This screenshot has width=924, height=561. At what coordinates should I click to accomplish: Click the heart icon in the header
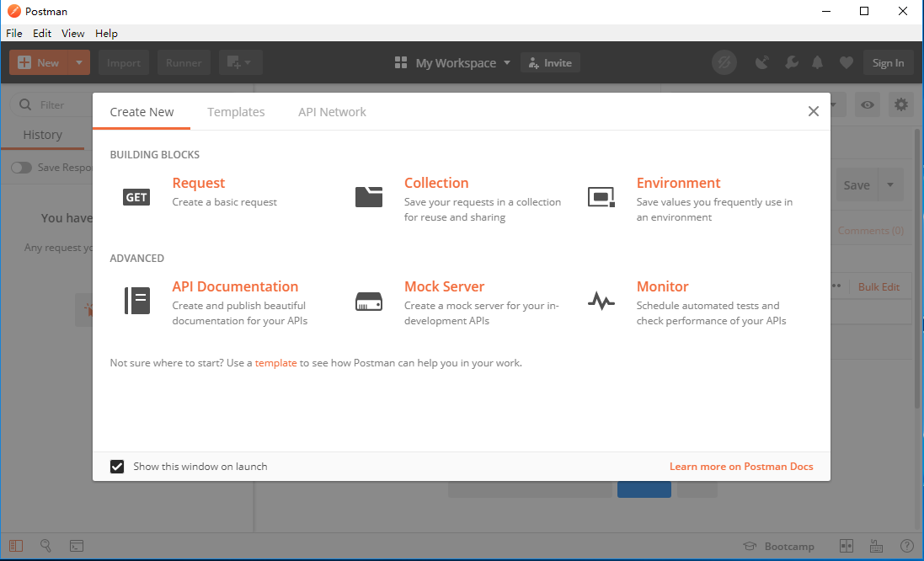847,62
